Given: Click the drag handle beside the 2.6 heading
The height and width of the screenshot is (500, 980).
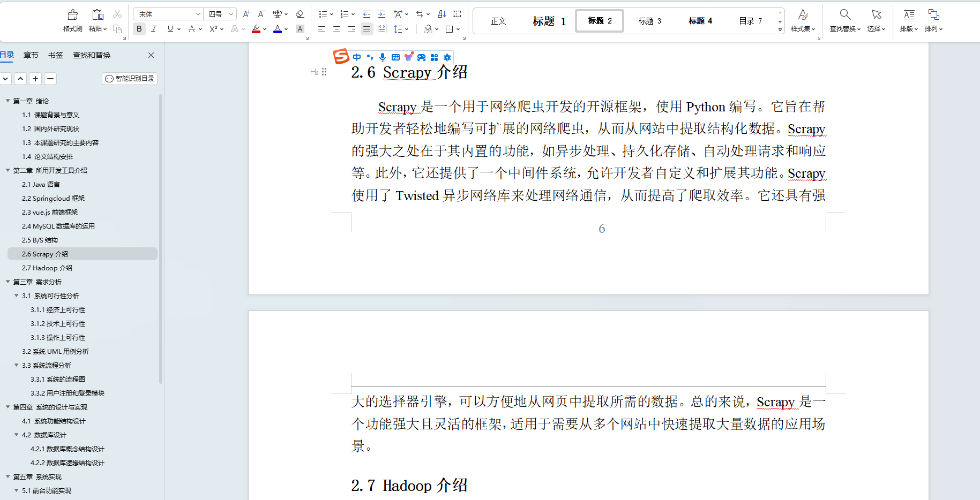Looking at the screenshot, I should pyautogui.click(x=324, y=72).
